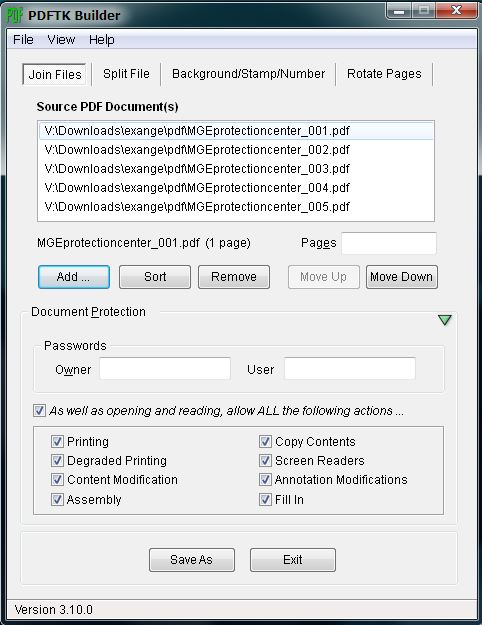Focus the Pages input field

[x=389, y=243]
